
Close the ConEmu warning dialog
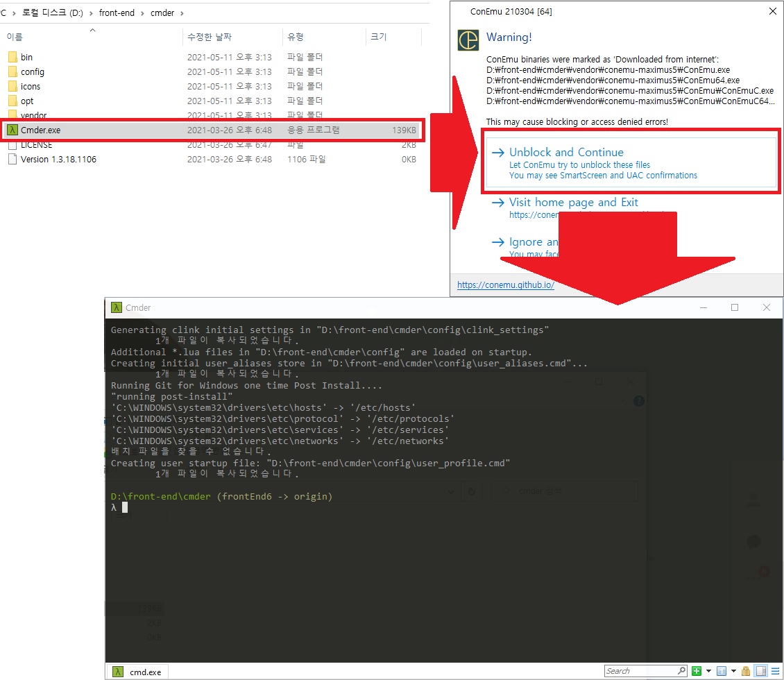[772, 11]
